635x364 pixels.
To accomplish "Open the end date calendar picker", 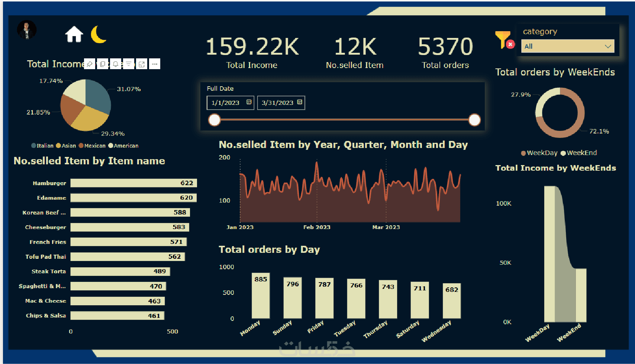I will pos(300,102).
